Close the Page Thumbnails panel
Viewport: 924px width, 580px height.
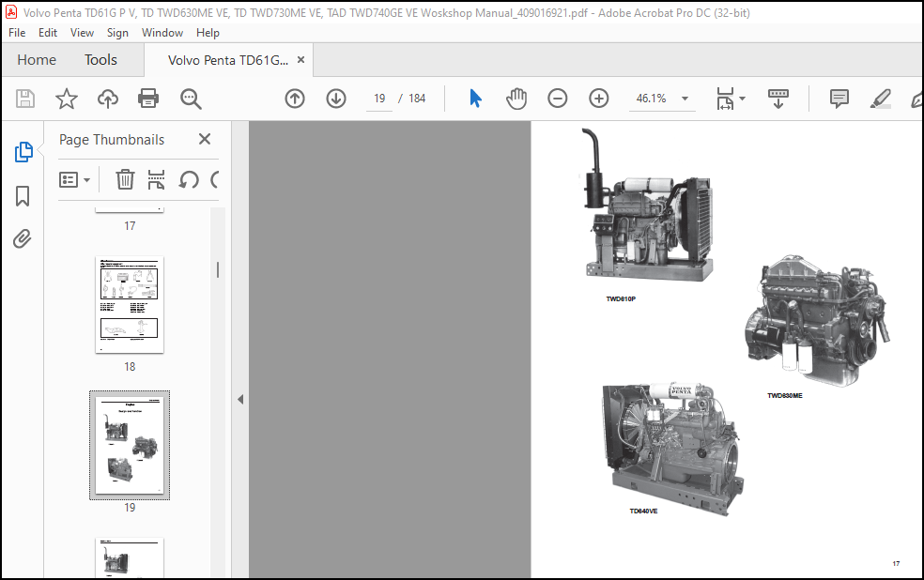(x=205, y=139)
